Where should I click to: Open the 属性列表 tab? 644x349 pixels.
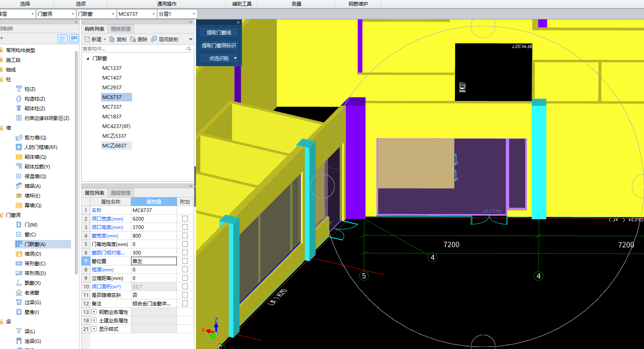click(x=95, y=193)
